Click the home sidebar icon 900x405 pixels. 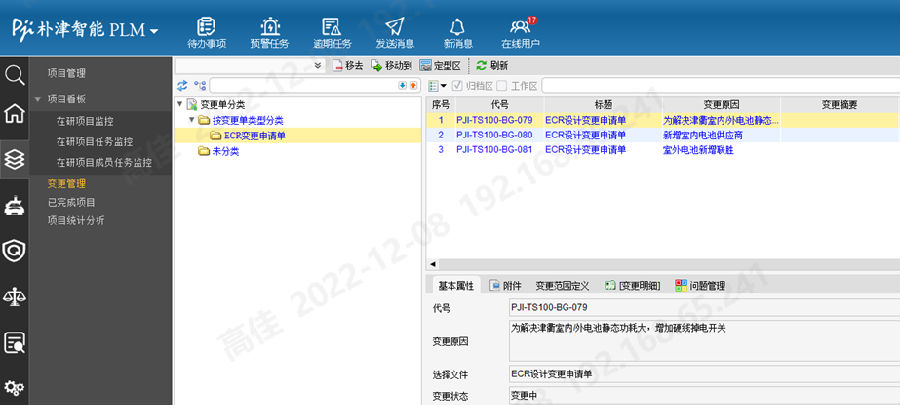click(x=14, y=114)
